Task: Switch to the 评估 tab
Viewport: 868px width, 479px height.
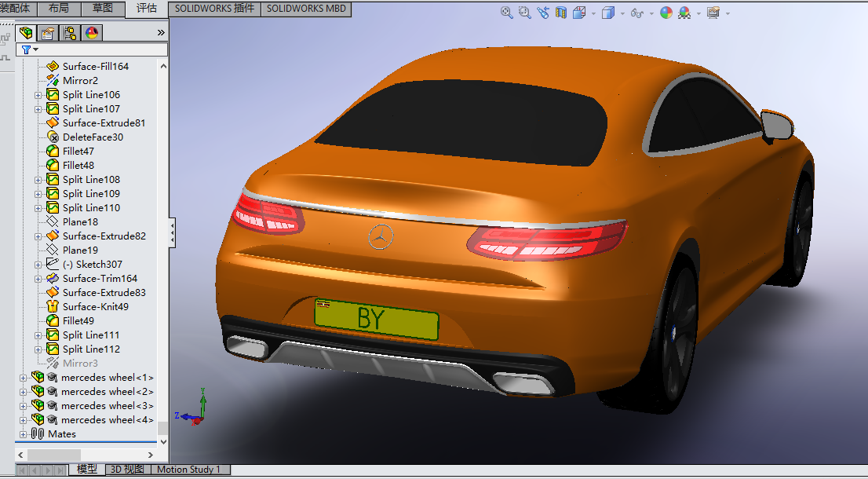Action: (x=147, y=9)
